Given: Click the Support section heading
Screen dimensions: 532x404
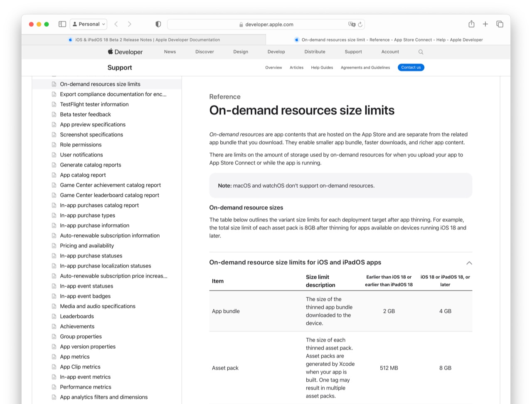Looking at the screenshot, I should [120, 67].
